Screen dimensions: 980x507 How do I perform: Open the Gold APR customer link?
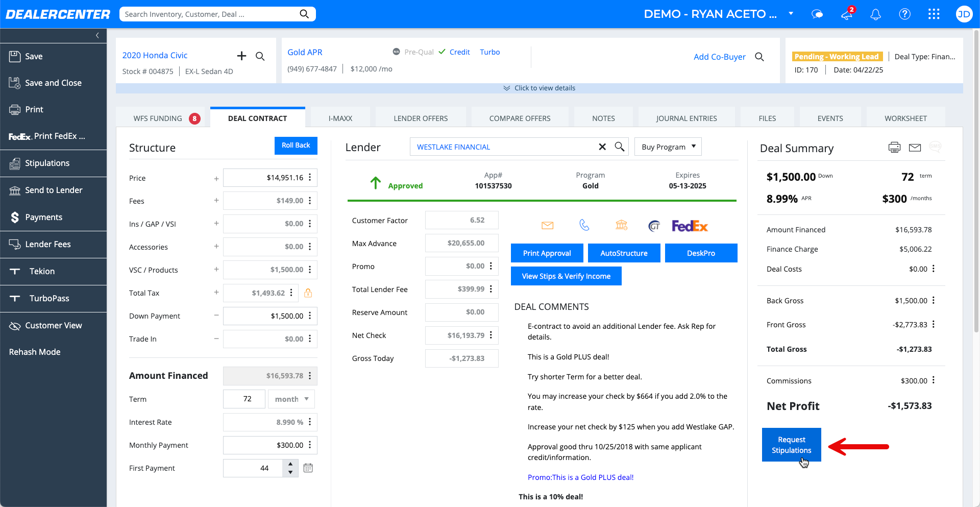coord(305,52)
